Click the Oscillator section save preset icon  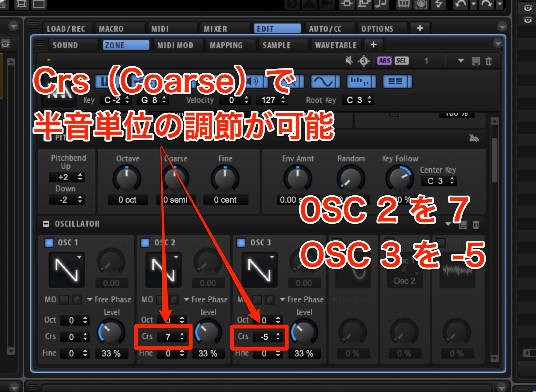[463, 224]
